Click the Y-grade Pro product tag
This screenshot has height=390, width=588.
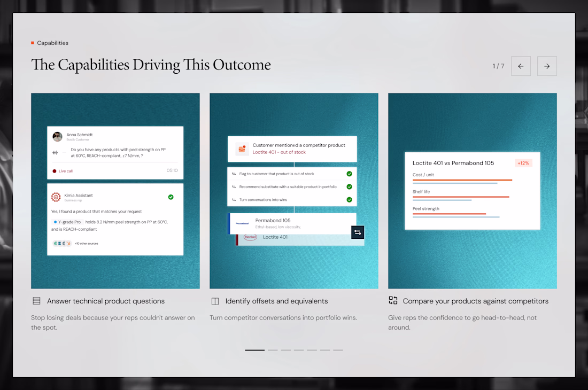point(67,222)
